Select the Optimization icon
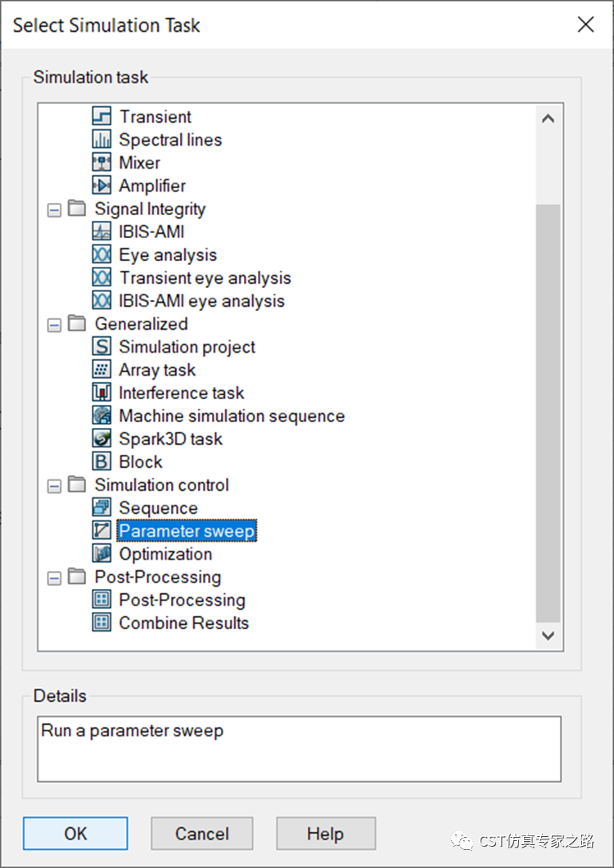This screenshot has width=614, height=868. (x=102, y=554)
